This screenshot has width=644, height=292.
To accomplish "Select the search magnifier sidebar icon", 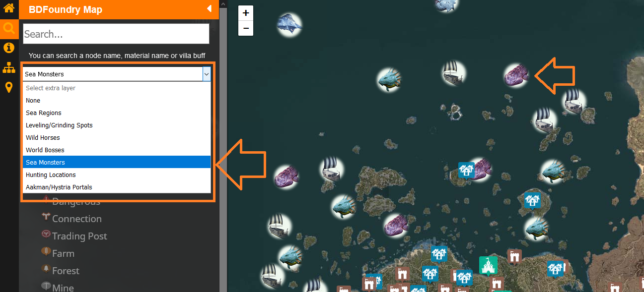I will point(8,28).
